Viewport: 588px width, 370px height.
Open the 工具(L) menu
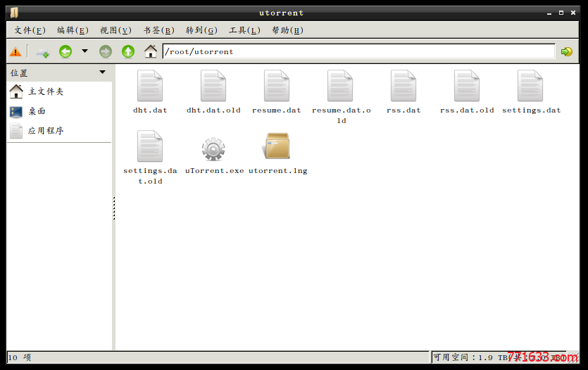click(x=244, y=30)
